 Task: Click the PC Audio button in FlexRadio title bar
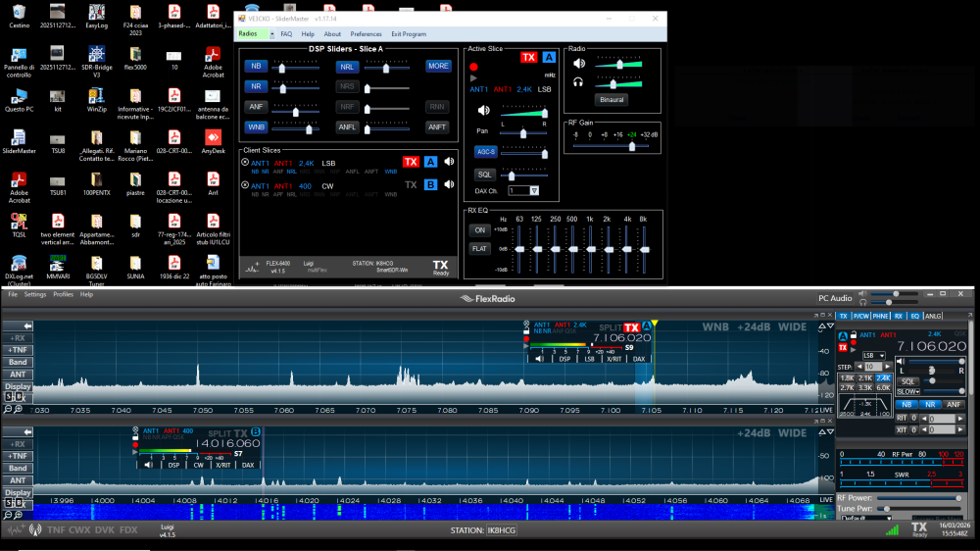[x=835, y=298]
